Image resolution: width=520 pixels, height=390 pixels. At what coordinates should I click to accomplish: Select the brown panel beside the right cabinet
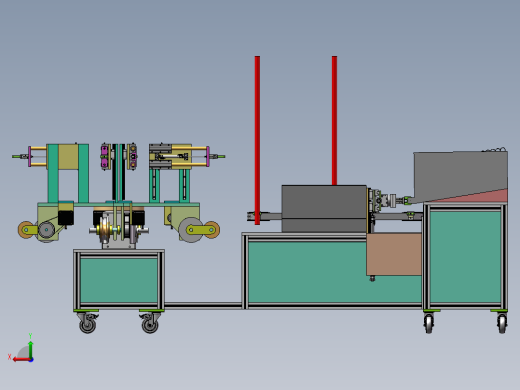point(394,254)
